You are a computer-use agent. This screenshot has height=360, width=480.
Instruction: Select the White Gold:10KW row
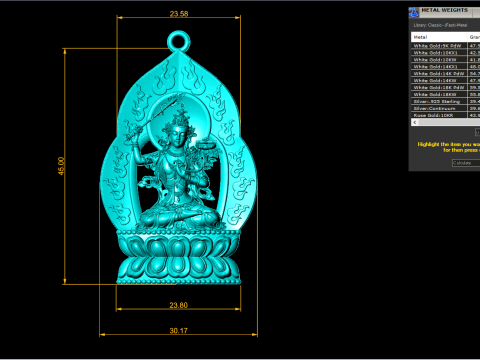445,60
